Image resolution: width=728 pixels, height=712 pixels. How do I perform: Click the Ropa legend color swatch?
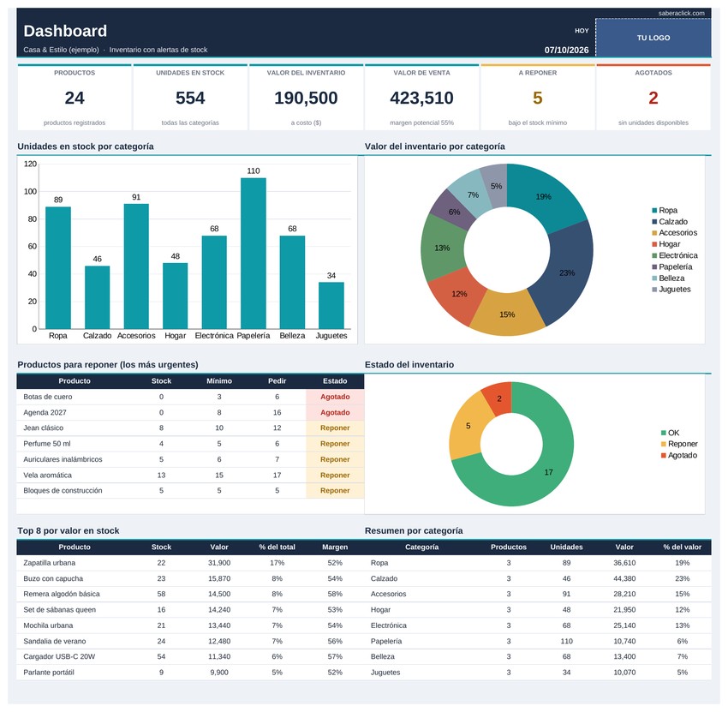pyautogui.click(x=654, y=211)
